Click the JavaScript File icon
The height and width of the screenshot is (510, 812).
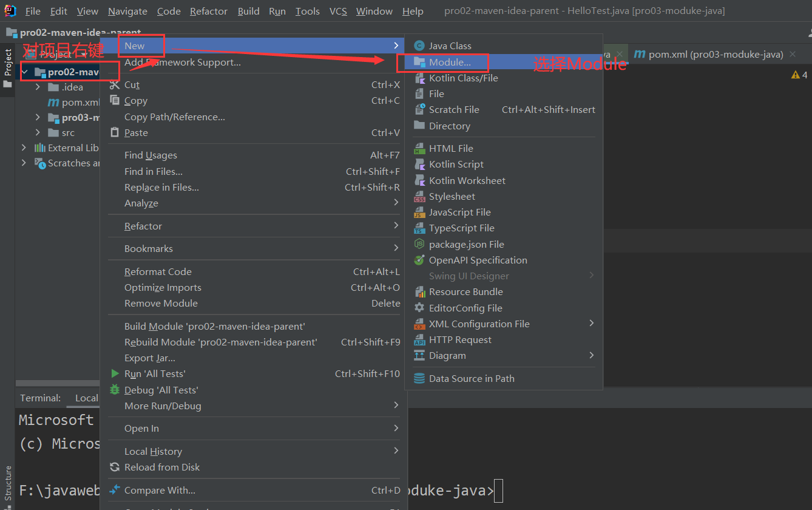[x=419, y=212]
